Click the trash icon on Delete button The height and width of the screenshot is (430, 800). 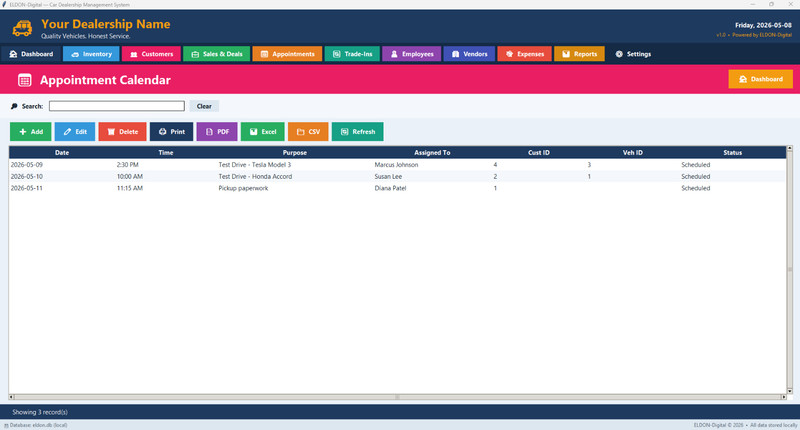pos(111,132)
